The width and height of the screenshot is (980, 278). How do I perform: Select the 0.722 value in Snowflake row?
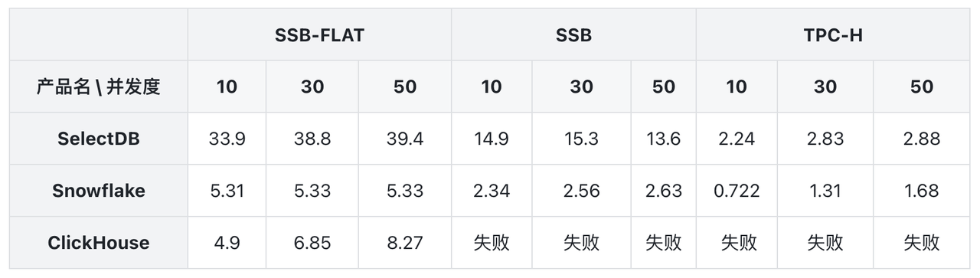click(737, 191)
